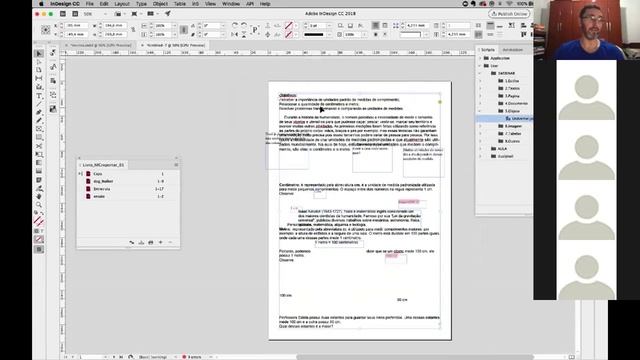
Task: Select the Selection tool arrow
Action: pyautogui.click(x=39, y=53)
